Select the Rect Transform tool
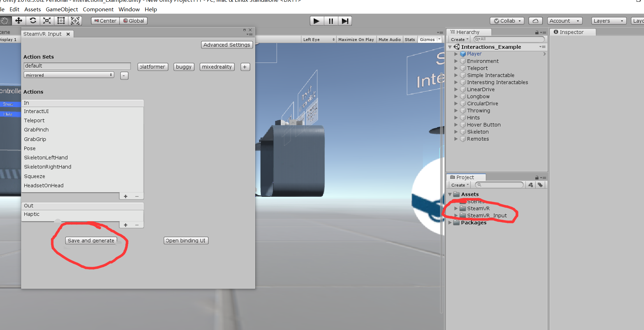 61,21
